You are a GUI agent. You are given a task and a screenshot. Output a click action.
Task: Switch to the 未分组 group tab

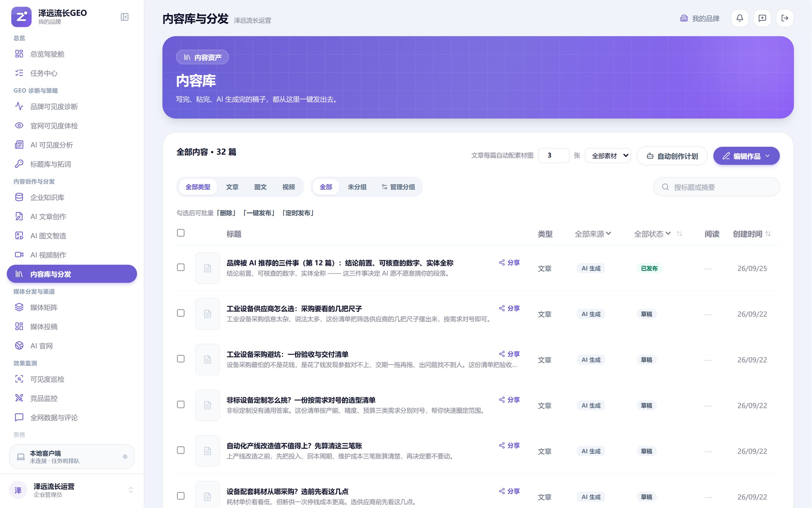point(357,187)
